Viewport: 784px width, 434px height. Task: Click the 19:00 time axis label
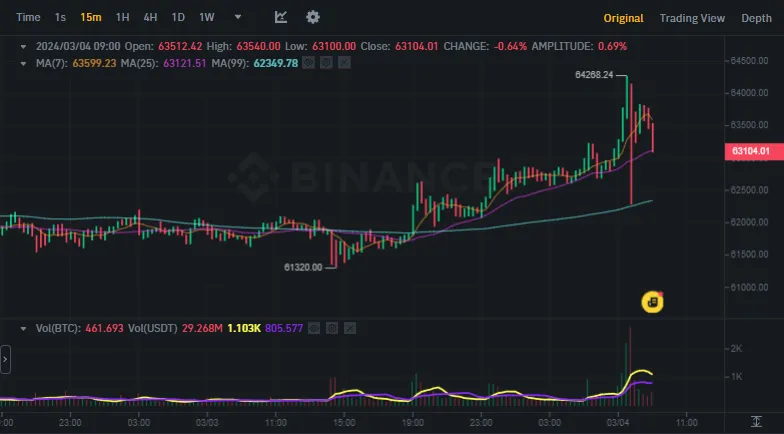click(x=412, y=422)
